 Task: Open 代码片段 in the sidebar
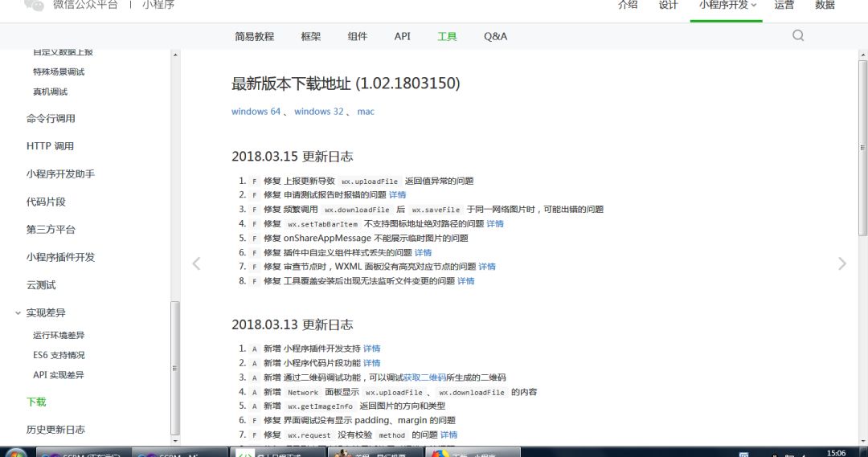[46, 202]
